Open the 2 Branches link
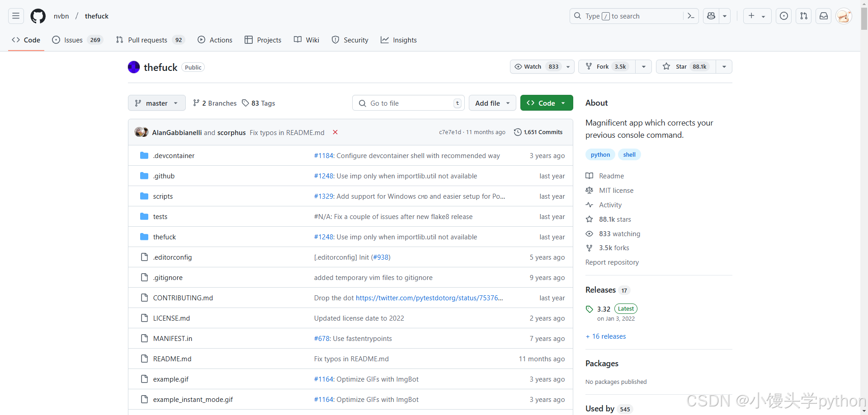 (215, 103)
